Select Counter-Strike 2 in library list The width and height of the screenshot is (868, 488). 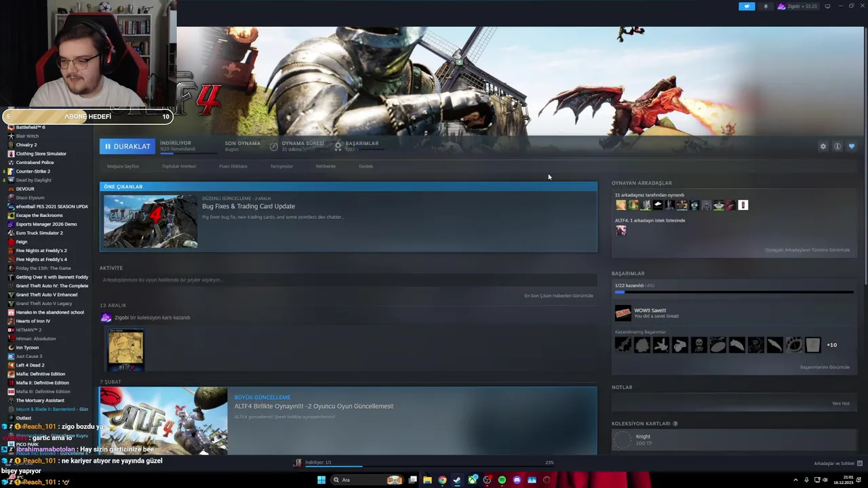[33, 171]
